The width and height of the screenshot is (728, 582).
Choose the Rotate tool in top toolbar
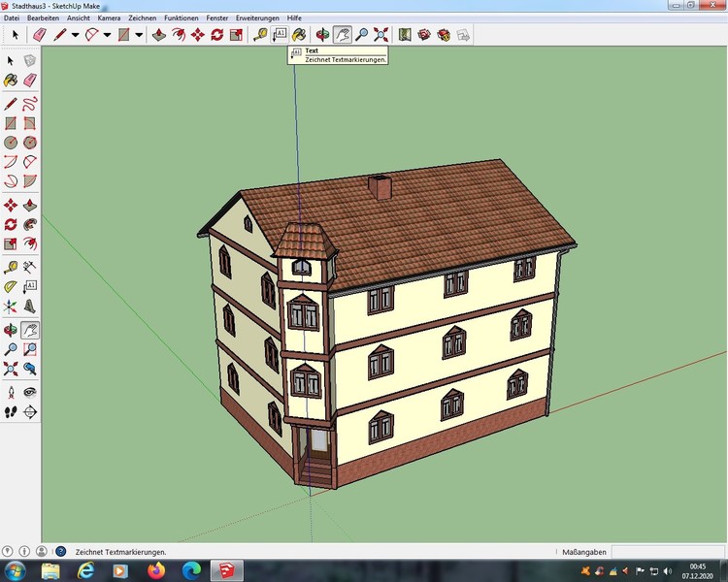point(216,35)
